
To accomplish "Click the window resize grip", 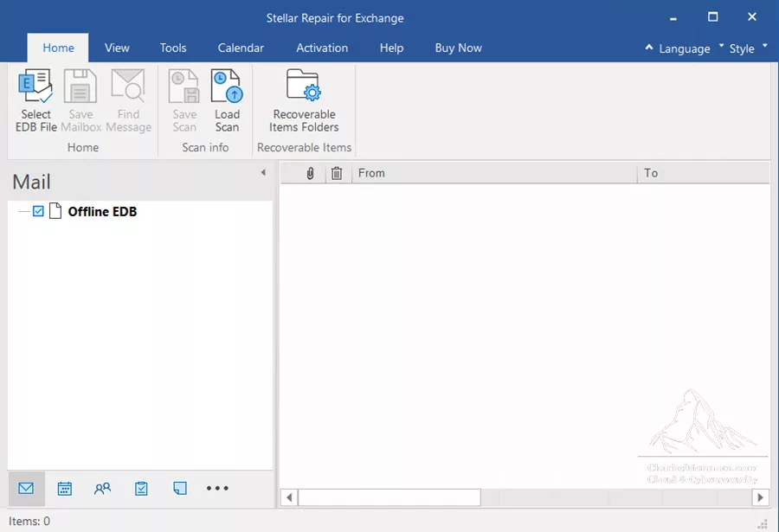I will [763, 524].
